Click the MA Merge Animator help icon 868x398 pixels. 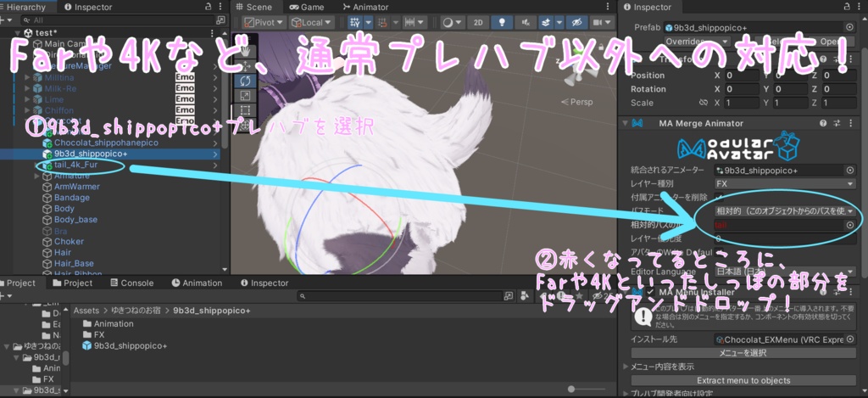pyautogui.click(x=823, y=123)
